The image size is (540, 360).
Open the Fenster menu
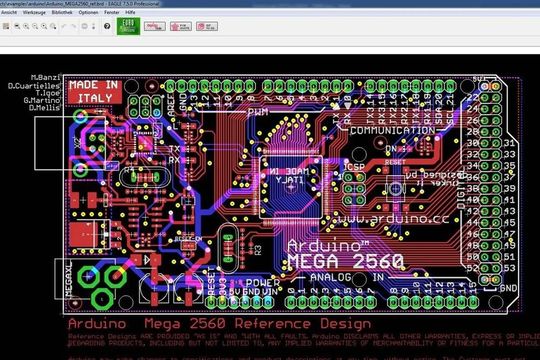[x=112, y=12]
